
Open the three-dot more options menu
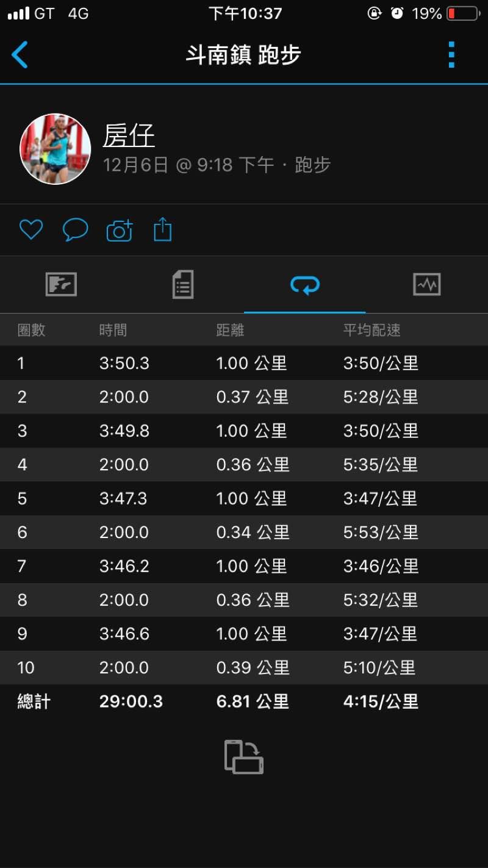(451, 55)
